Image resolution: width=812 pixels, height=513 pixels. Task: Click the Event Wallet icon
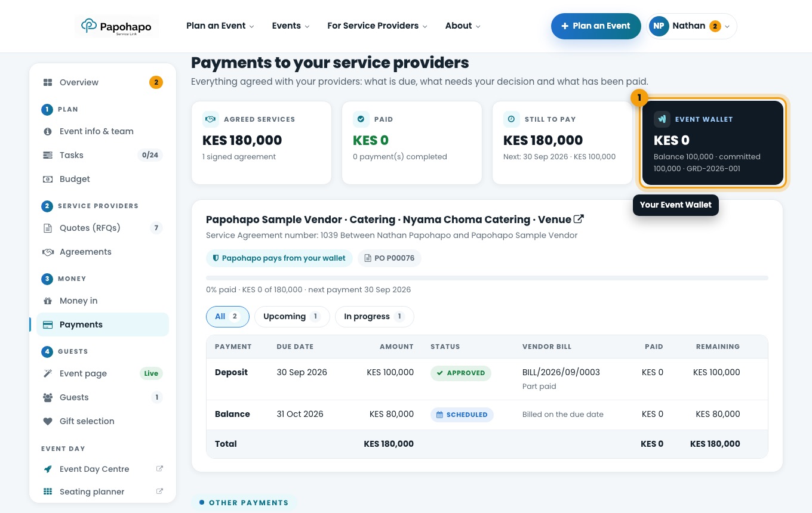pos(662,119)
